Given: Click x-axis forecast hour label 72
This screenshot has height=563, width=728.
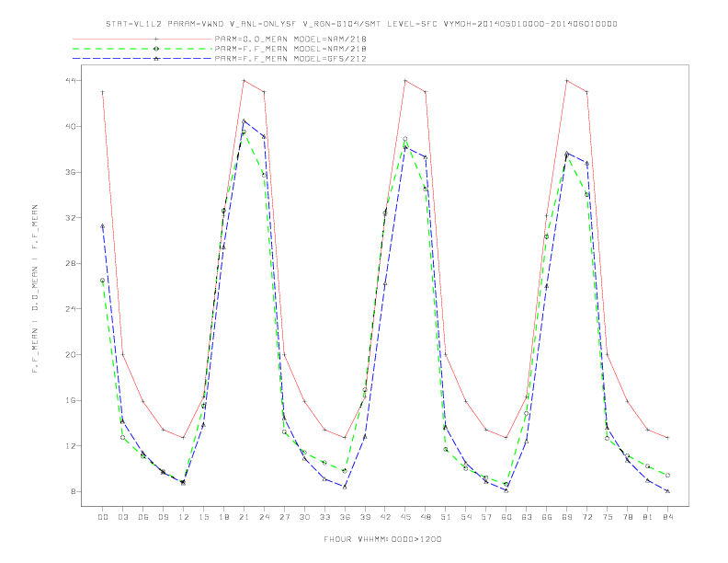Looking at the screenshot, I should [x=586, y=517].
